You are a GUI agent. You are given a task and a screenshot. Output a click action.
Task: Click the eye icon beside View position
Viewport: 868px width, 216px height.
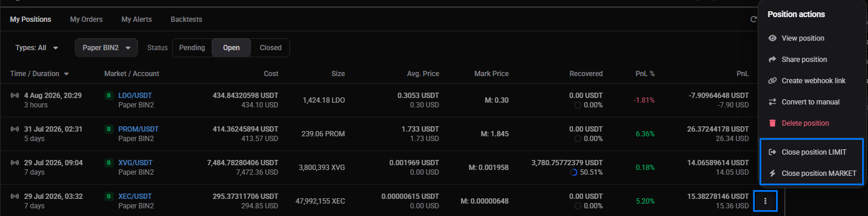coord(772,38)
